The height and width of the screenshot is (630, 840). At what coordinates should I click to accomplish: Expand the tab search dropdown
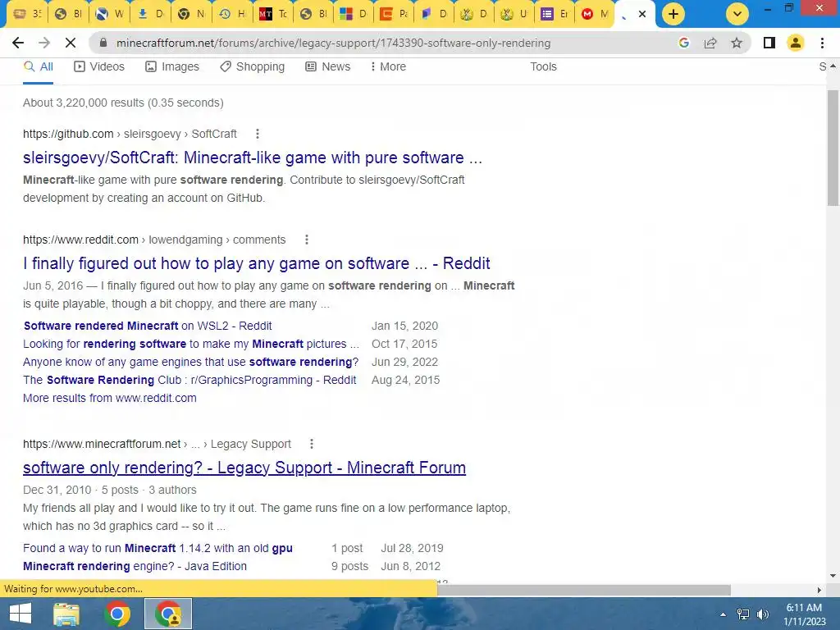(737, 14)
